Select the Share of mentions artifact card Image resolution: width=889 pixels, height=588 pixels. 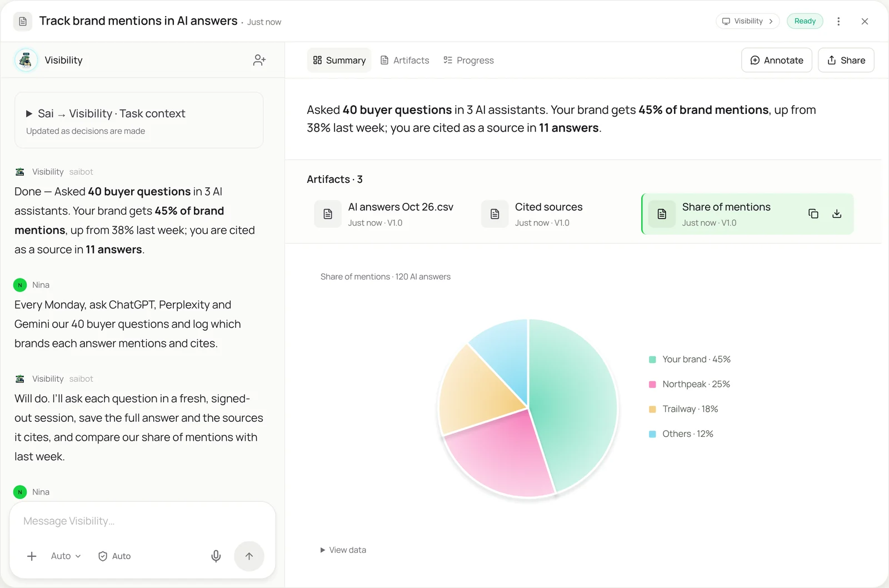coord(747,214)
